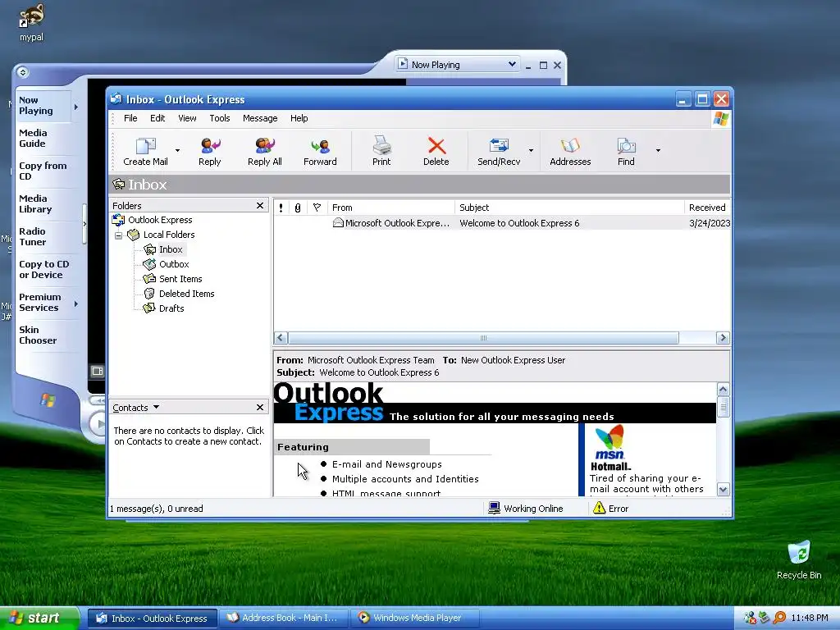This screenshot has width=840, height=630.
Task: Click the preview pane scroll up arrow
Action: tap(724, 390)
